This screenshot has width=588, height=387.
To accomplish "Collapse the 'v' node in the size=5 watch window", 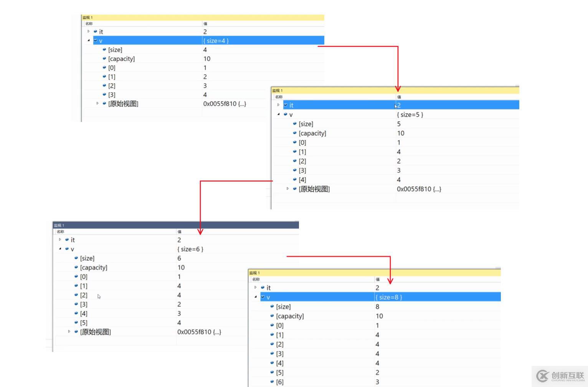I will coord(278,114).
